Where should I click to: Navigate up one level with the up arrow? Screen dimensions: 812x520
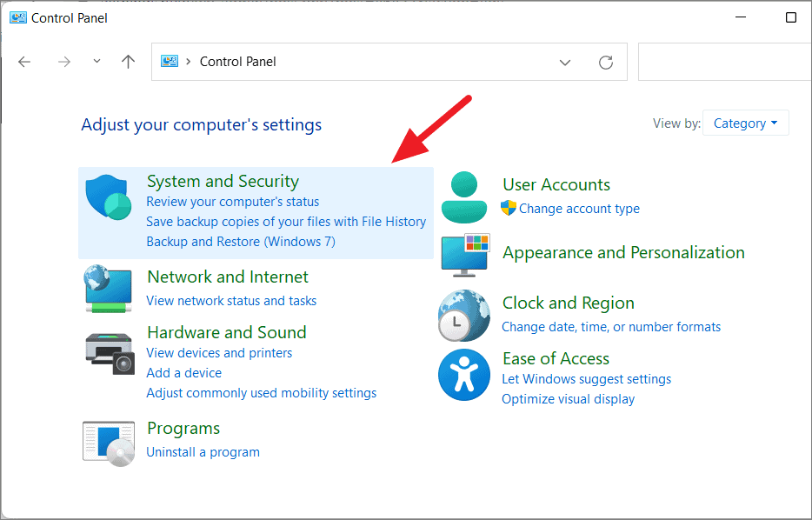coord(127,61)
